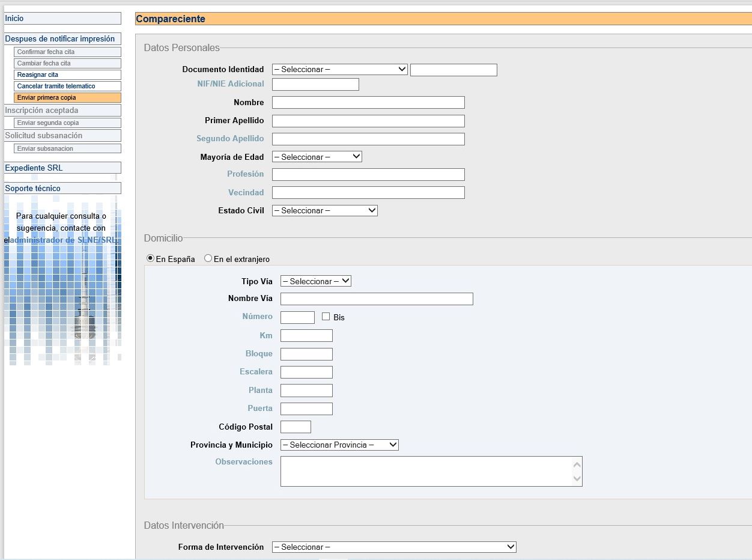Click the Nombre text field
The width and height of the screenshot is (752, 560).
click(368, 103)
